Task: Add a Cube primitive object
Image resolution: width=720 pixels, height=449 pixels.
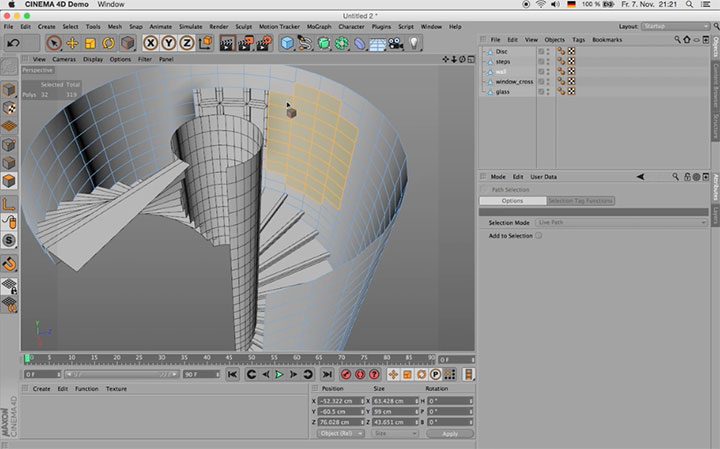Action: pyautogui.click(x=287, y=43)
